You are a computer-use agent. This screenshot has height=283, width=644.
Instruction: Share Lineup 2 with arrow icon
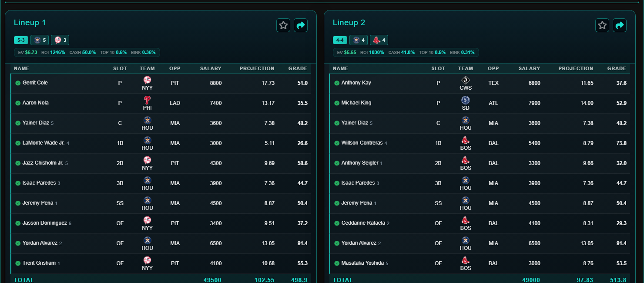(620, 25)
